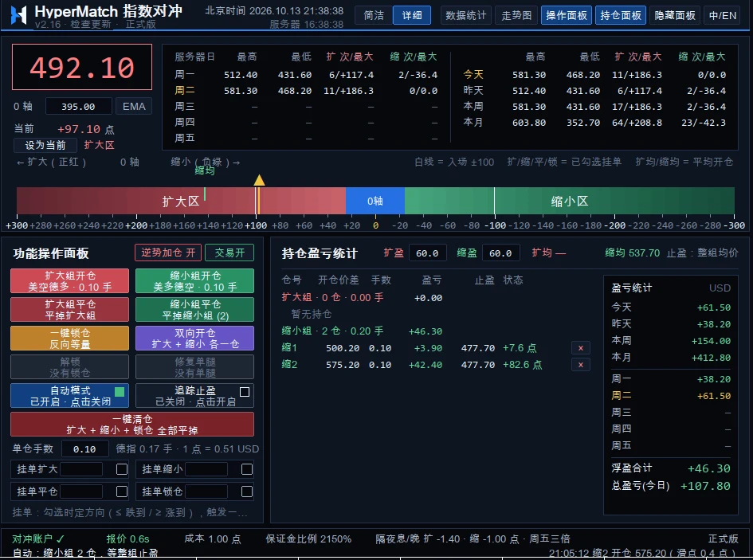Click the 575.20 open price cell
This screenshot has height=560, width=753.
(343, 365)
